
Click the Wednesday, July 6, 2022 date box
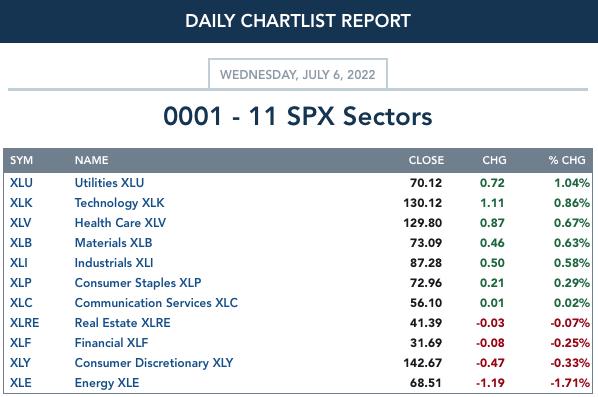point(298,74)
